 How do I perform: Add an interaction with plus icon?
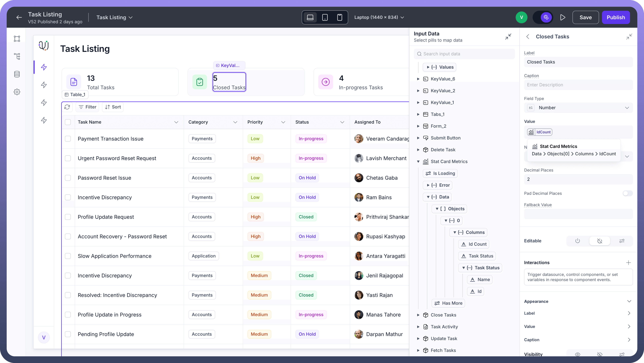pos(628,263)
